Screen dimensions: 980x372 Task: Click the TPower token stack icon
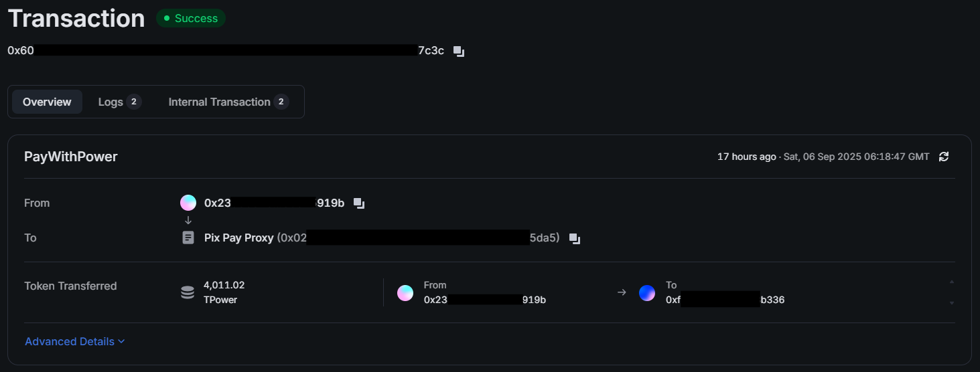pyautogui.click(x=188, y=292)
